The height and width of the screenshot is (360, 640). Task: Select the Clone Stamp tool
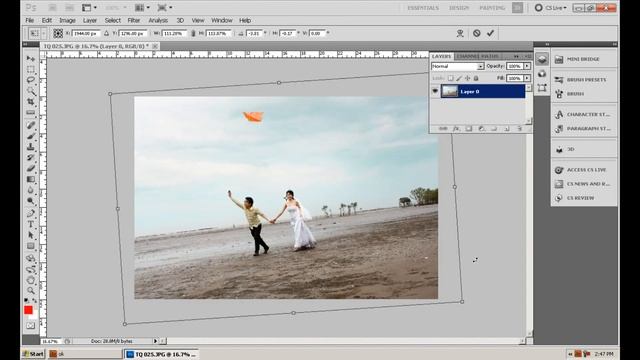click(31, 147)
